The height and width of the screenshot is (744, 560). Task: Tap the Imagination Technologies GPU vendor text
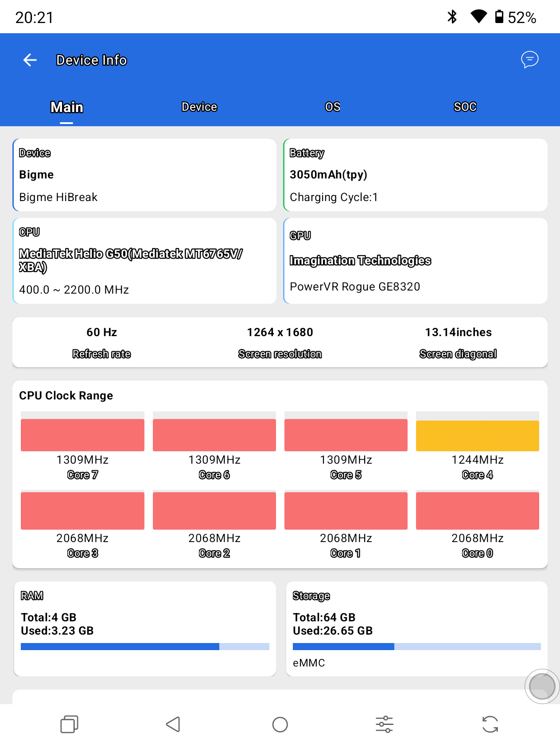360,260
